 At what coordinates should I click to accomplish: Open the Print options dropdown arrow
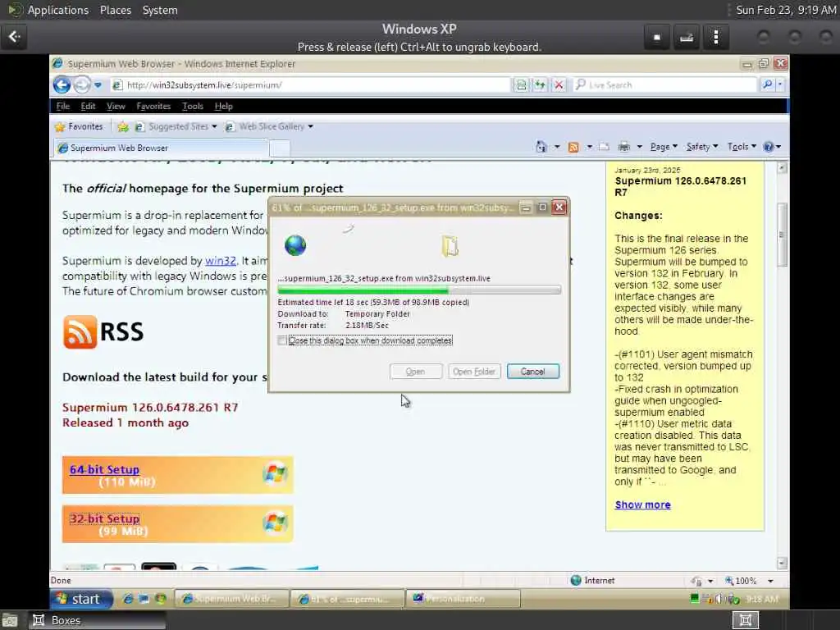click(639, 147)
